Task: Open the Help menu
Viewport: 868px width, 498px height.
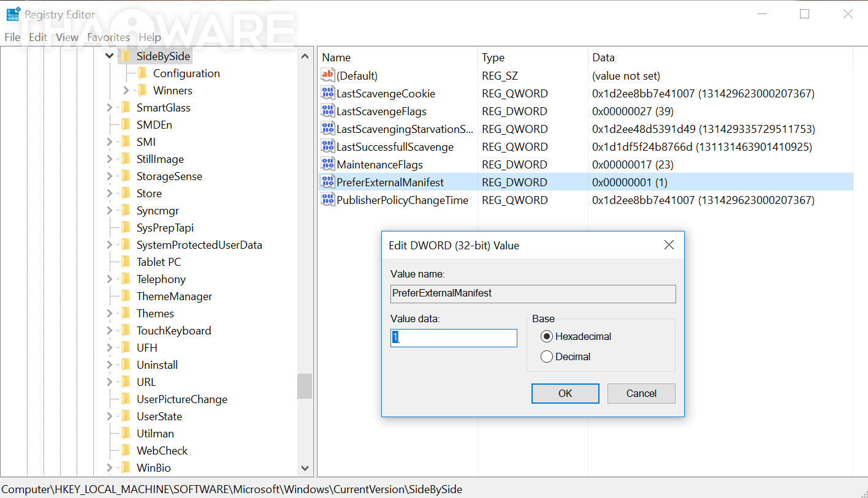Action: pyautogui.click(x=150, y=37)
